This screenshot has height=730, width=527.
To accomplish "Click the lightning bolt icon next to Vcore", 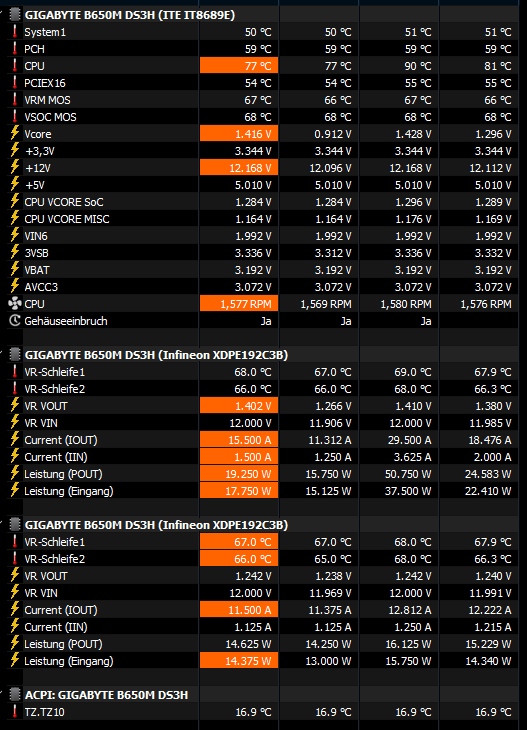I will (15, 133).
